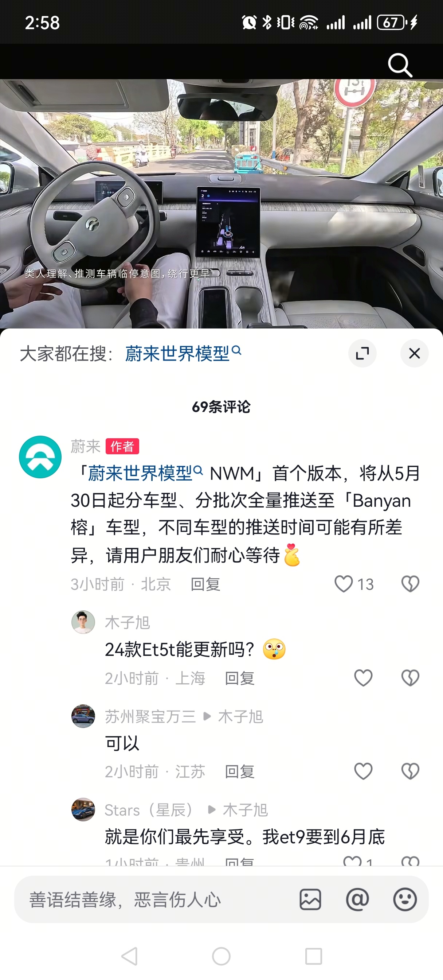Dislike 蔚来's author comment
This screenshot has width=443, height=980.
(x=410, y=584)
